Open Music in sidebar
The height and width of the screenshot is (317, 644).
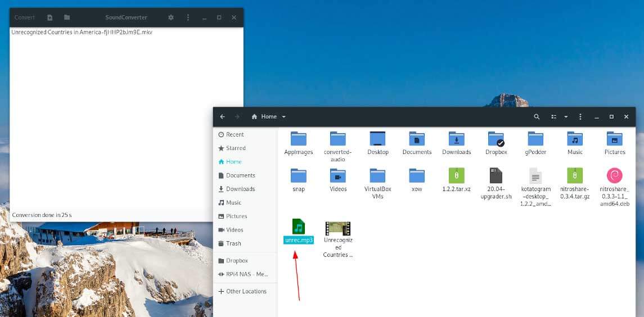(245, 202)
